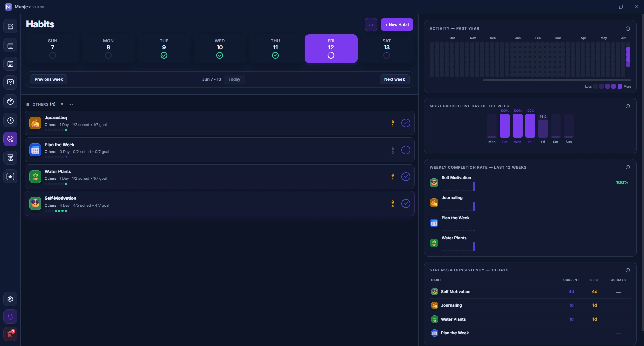Click the Self Motivation sunglasses icon

[x=35, y=204]
